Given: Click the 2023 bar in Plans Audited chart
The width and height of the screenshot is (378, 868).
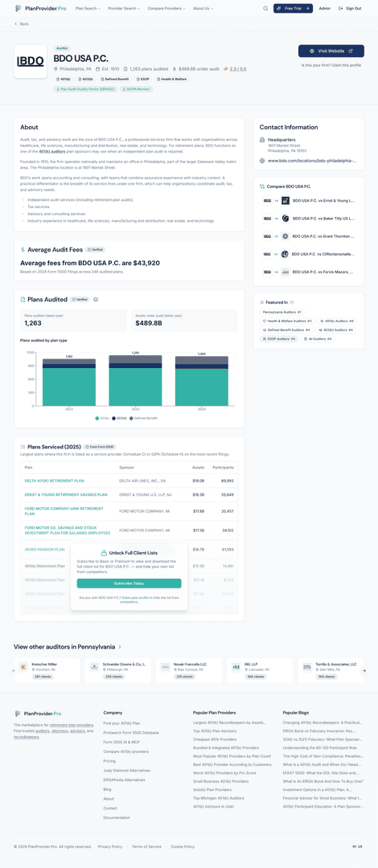Looking at the screenshot, I should (135, 381).
